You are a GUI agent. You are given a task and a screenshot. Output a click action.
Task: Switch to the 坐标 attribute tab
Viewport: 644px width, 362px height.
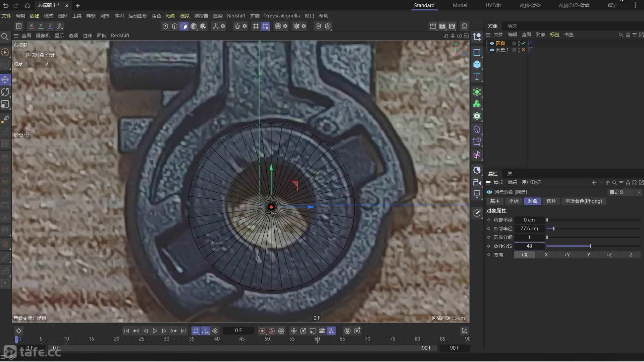pyautogui.click(x=514, y=201)
